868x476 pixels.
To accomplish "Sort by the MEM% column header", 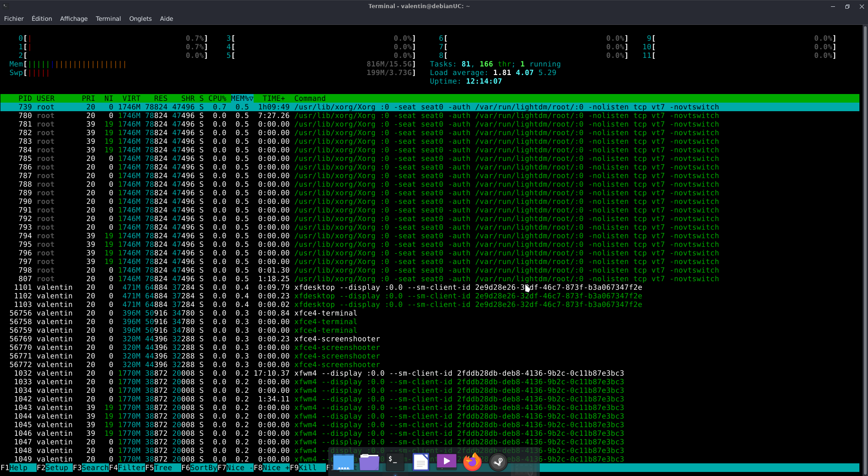I will coord(242,98).
